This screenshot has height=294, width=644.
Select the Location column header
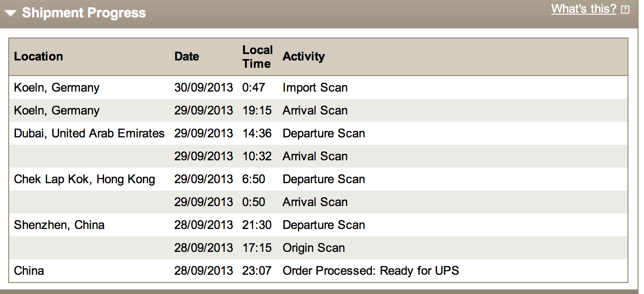pos(39,56)
